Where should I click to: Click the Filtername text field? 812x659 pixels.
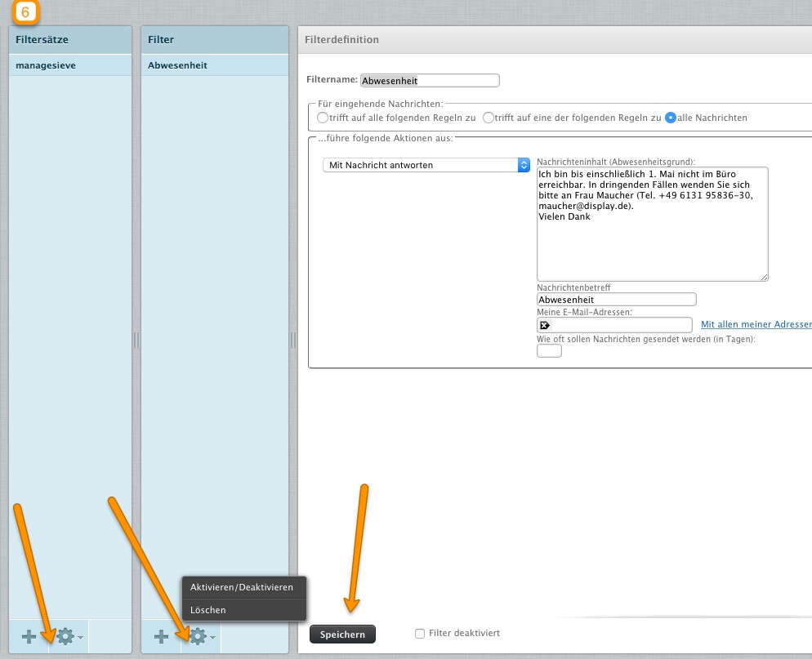(429, 81)
